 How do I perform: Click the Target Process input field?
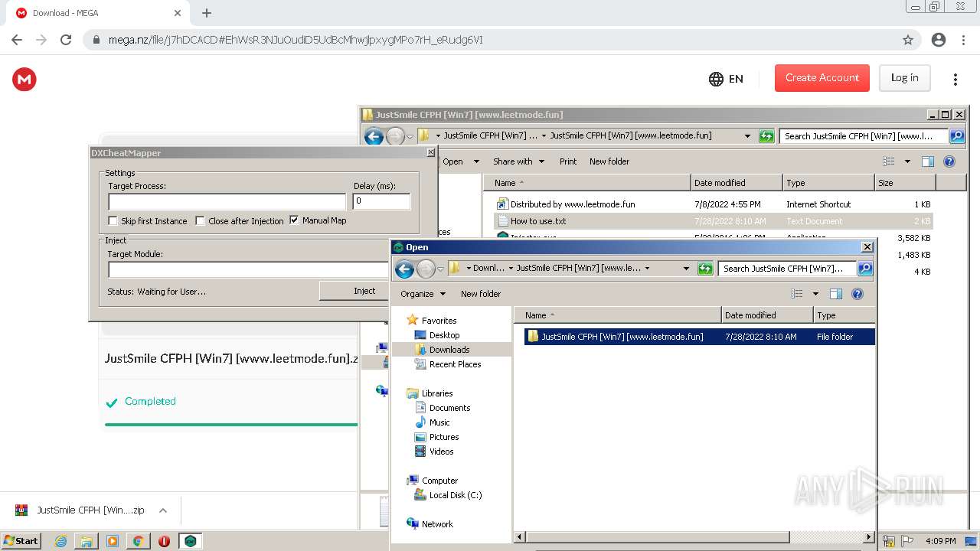227,202
